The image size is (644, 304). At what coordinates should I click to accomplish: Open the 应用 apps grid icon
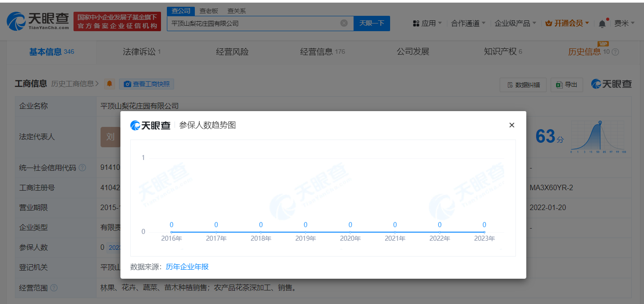(415, 23)
